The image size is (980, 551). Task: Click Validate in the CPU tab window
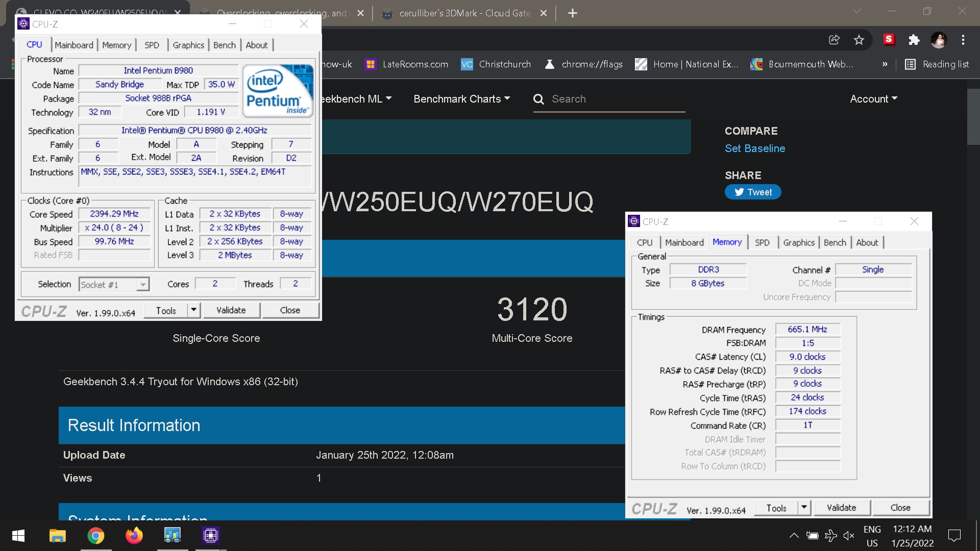[x=231, y=310]
